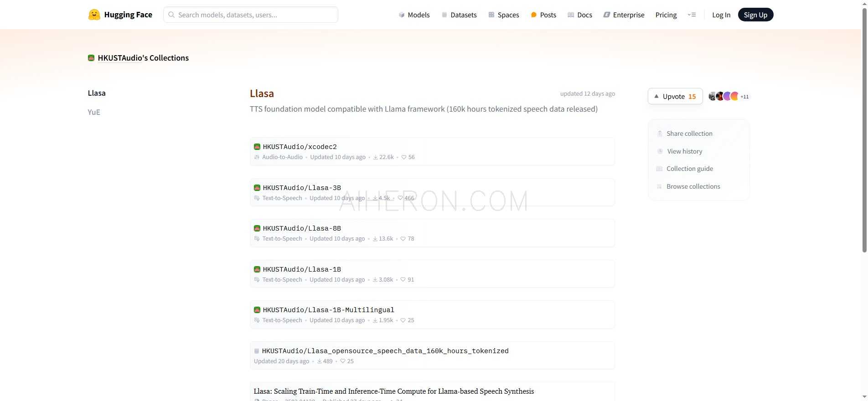Click 'updated 12 days ago' text

[588, 93]
